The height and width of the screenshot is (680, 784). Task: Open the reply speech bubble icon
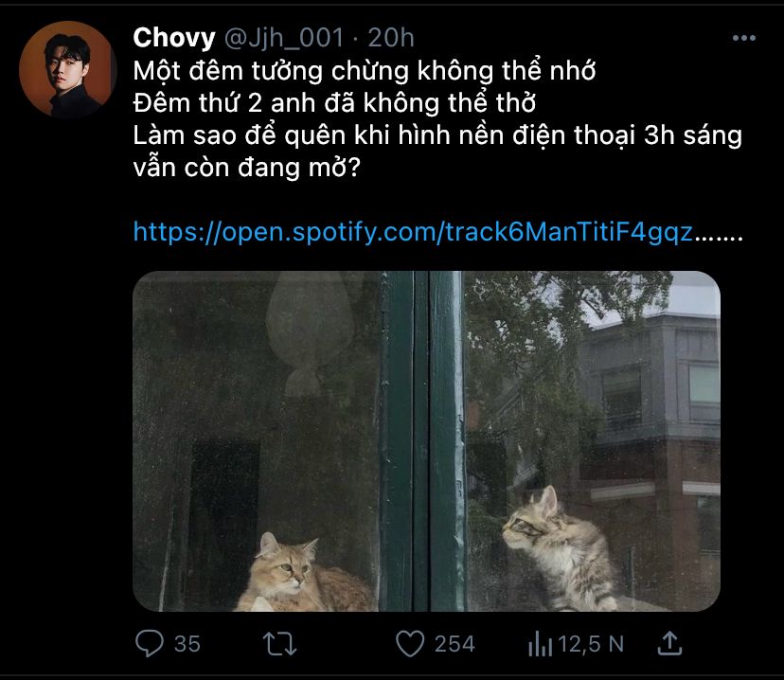pyautogui.click(x=150, y=643)
